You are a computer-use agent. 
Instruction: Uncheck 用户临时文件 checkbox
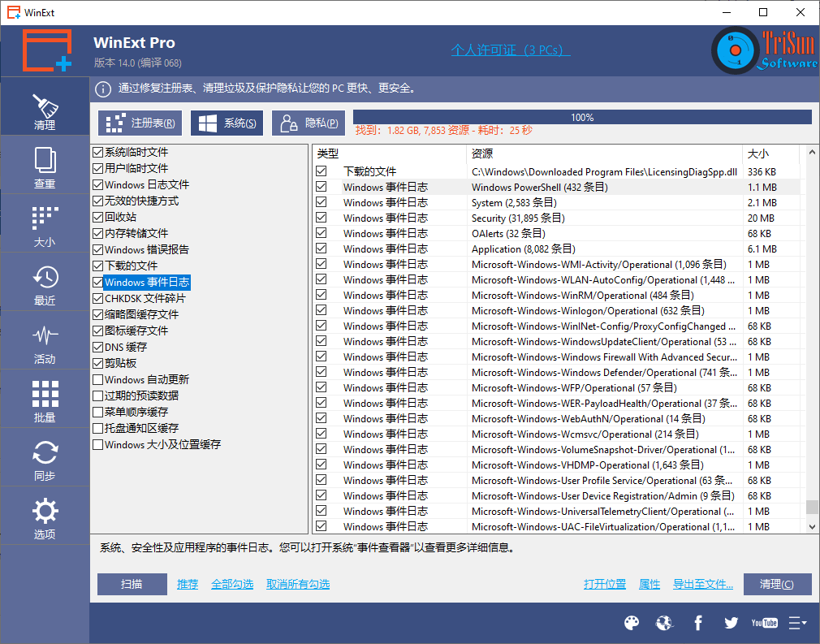(97, 168)
